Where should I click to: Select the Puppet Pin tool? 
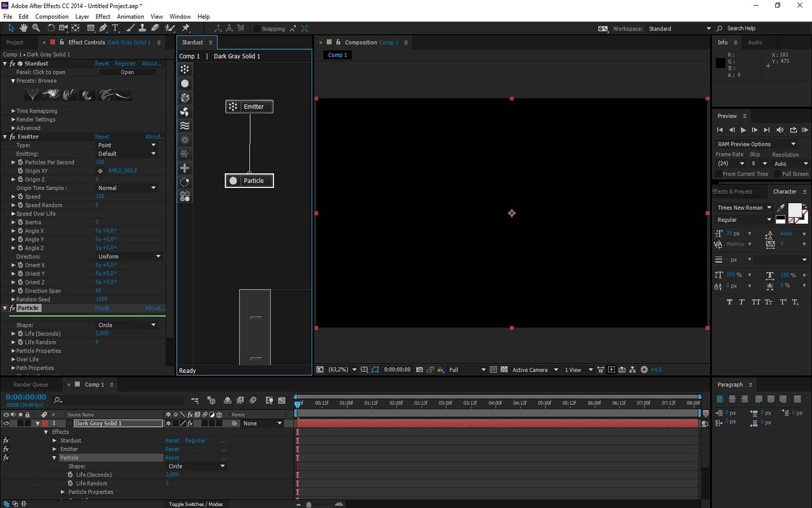(186, 28)
